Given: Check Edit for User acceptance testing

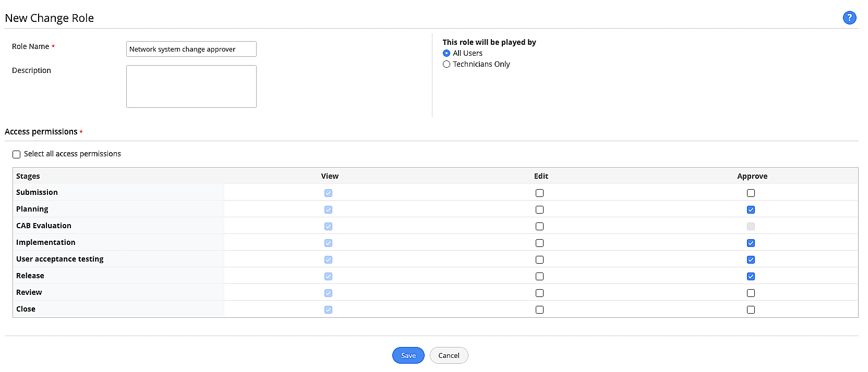Looking at the screenshot, I should coord(539,259).
